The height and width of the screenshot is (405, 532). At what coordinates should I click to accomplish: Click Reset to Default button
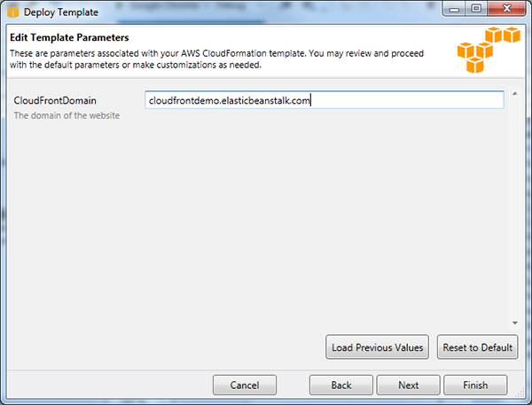477,347
